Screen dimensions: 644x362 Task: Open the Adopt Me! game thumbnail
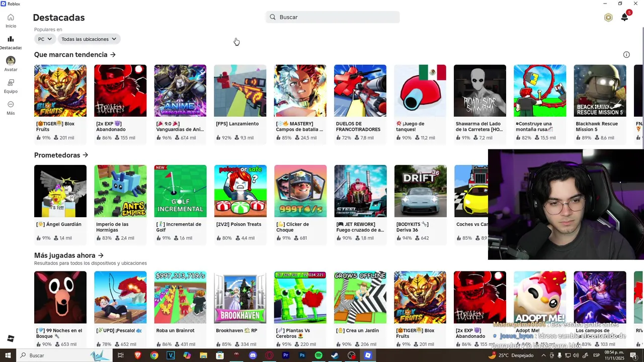[x=540, y=298]
